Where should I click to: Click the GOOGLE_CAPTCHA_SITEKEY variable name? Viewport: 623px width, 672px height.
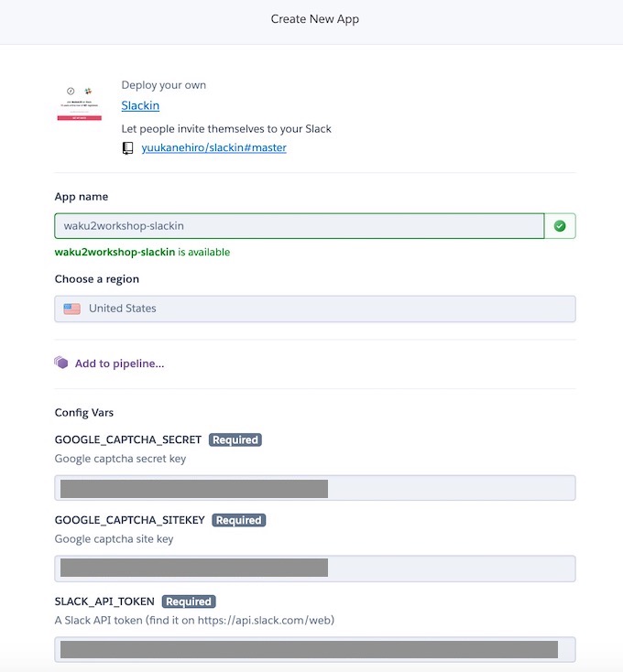pyautogui.click(x=130, y=520)
